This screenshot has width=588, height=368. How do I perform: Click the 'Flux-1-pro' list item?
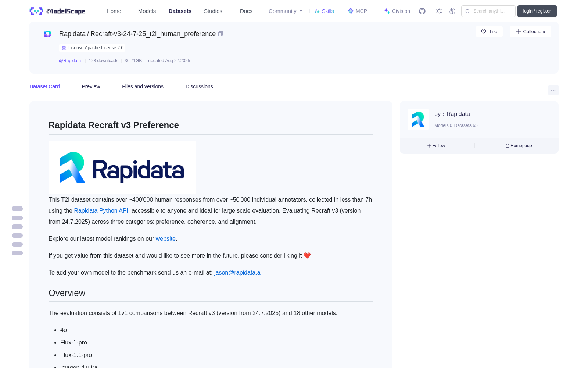[73, 343]
